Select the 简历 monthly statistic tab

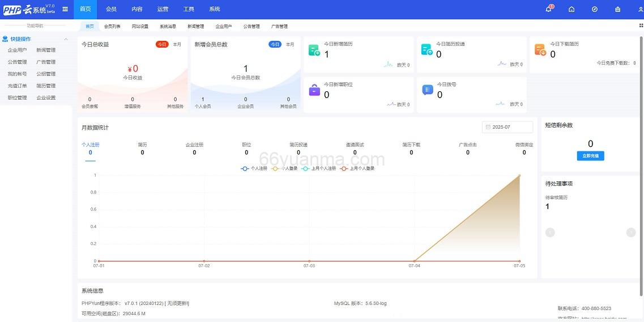click(x=142, y=149)
